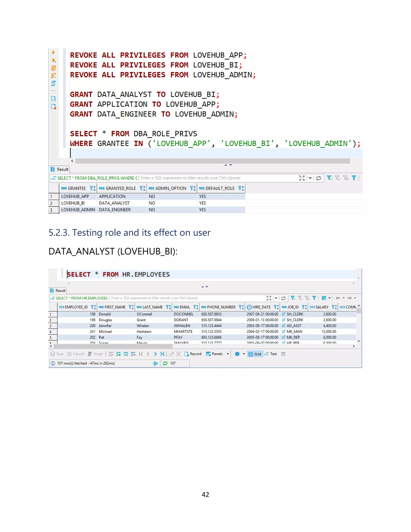Open SH_CLERK link icon in Donald's row
This screenshot has width=411, height=532.
[x=283, y=314]
